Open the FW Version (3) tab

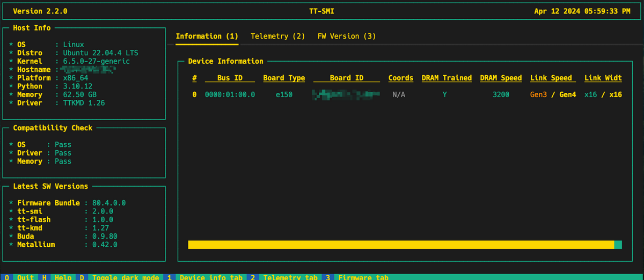click(x=347, y=36)
